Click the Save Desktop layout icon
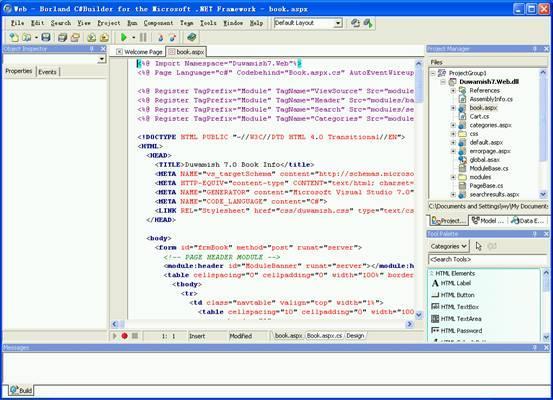The image size is (553, 400). pyautogui.click(x=355, y=23)
